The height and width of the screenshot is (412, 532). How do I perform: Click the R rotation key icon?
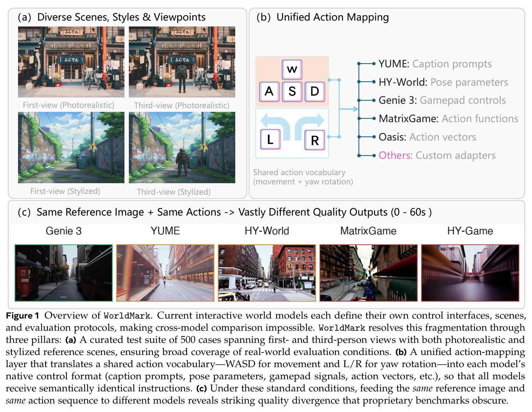[315, 140]
